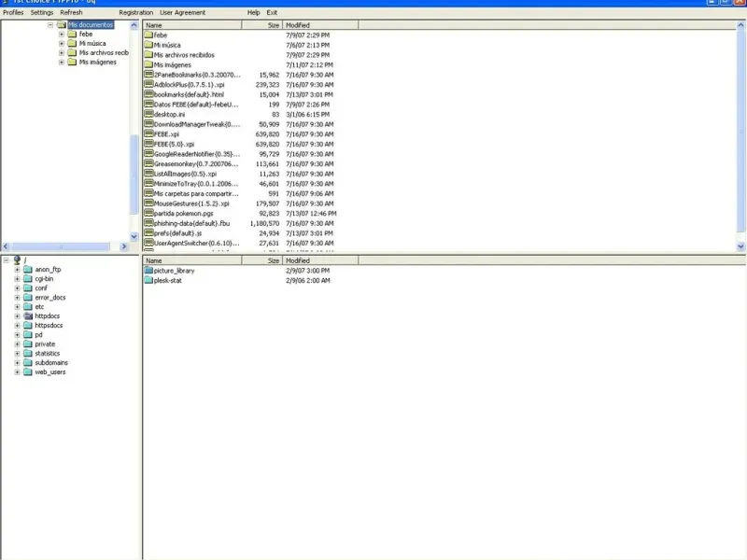
Task: Click the partida pokemon.pgs file icon
Action: [148, 214]
